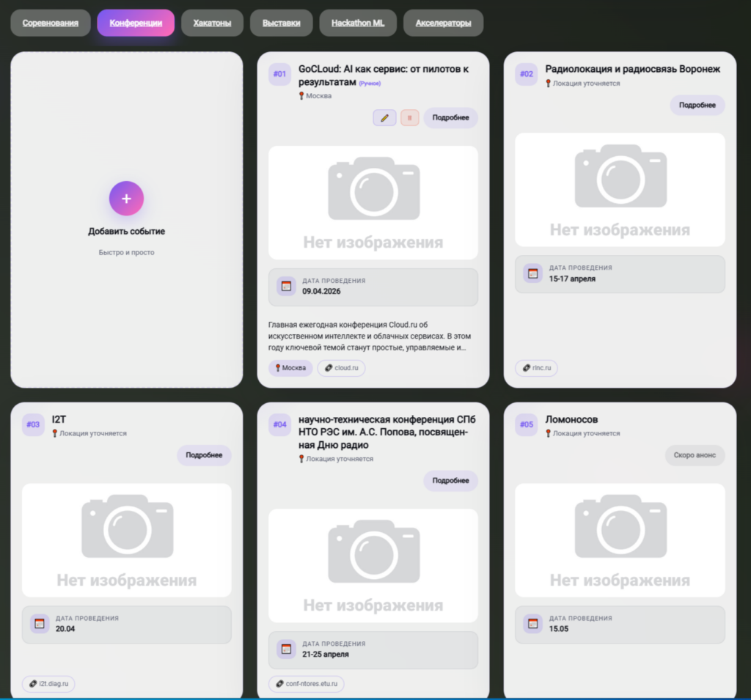Click the научно-техническая конференция СПб title

[x=387, y=432]
